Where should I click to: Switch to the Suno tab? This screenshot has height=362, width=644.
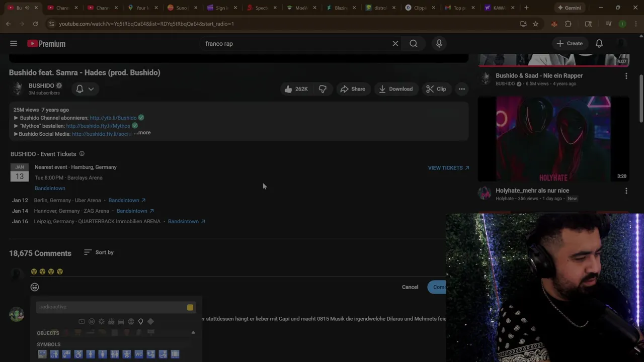pyautogui.click(x=183, y=8)
